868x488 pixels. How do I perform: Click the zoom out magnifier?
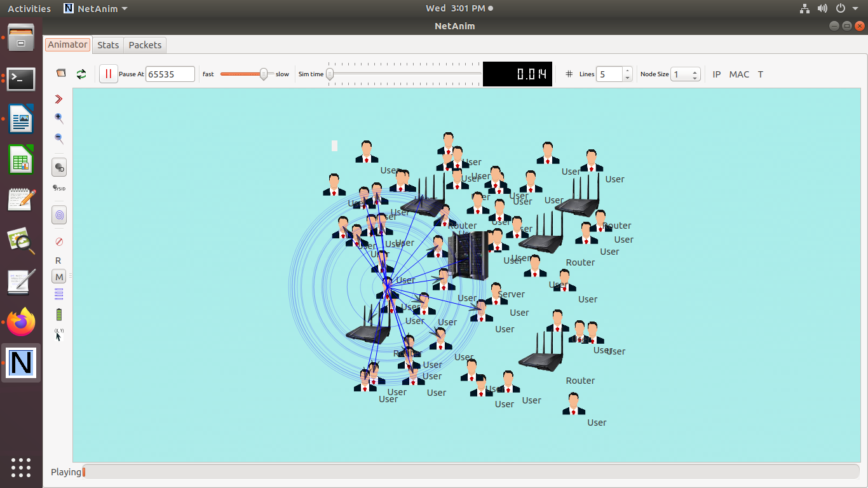(x=59, y=139)
